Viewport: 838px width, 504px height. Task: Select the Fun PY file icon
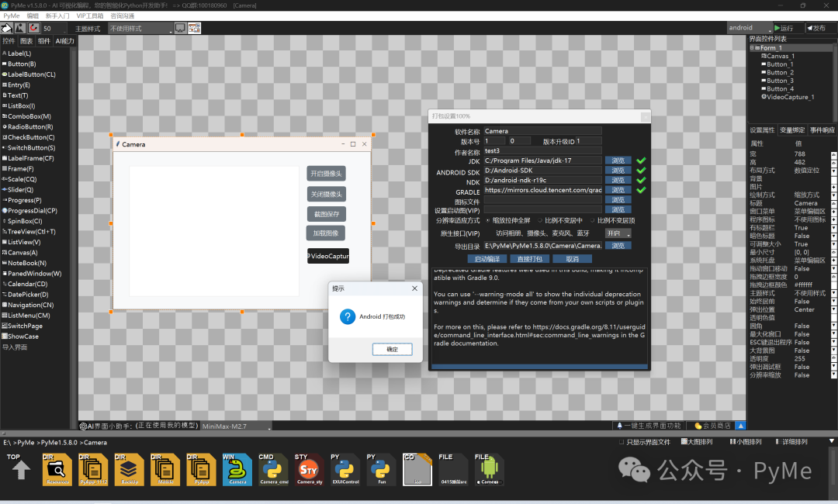pyautogui.click(x=382, y=469)
